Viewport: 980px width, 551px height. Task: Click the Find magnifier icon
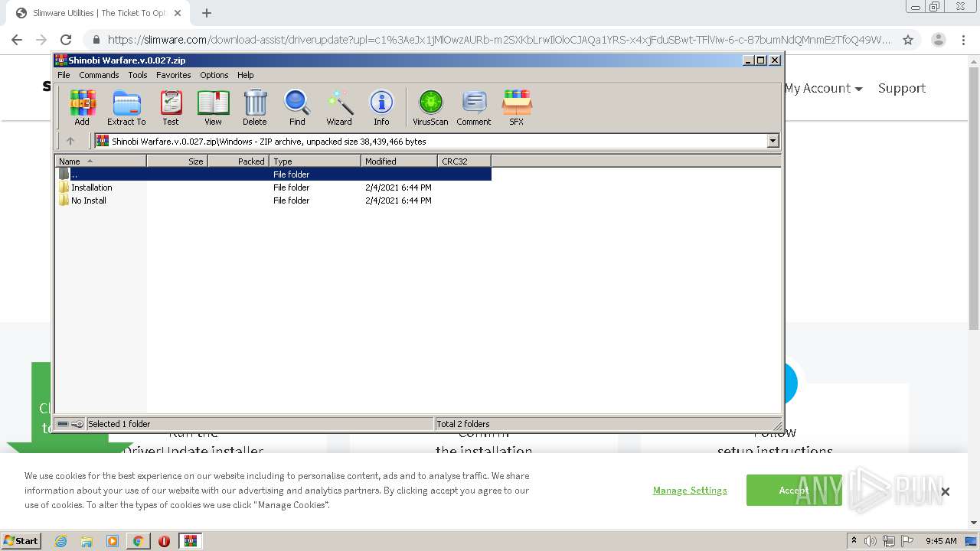297,106
